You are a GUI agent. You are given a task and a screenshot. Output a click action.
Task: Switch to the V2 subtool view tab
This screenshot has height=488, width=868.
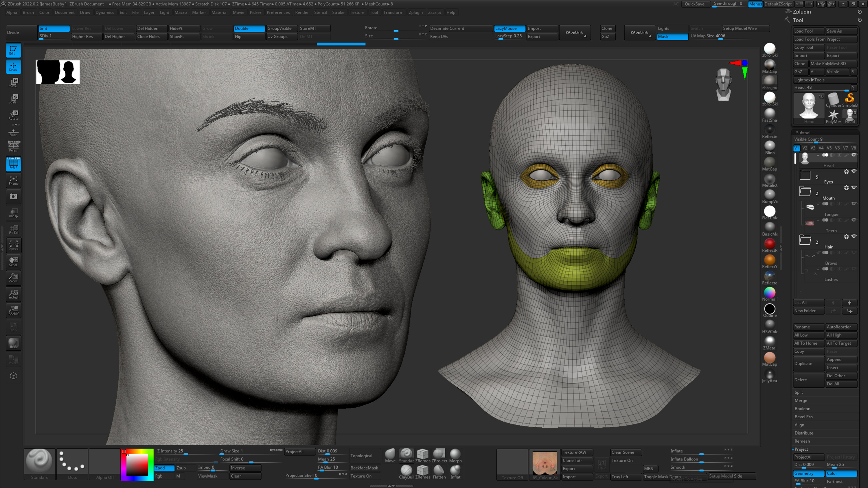click(805, 148)
